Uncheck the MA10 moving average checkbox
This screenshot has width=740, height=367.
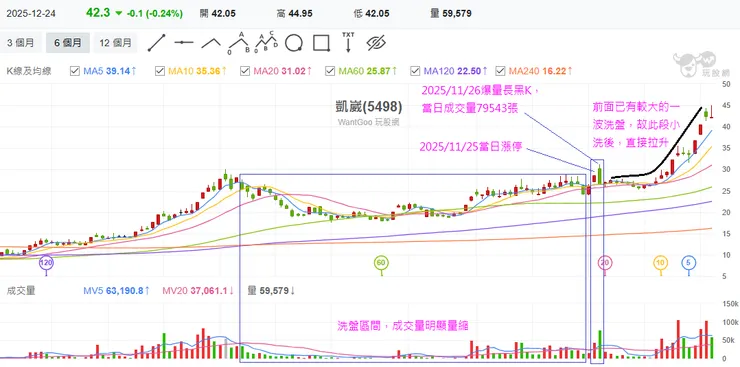point(160,71)
